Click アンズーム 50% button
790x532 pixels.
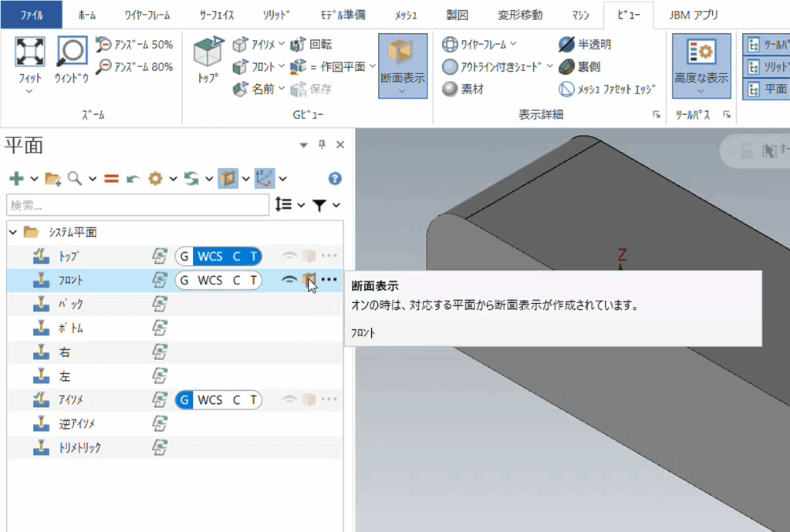[134, 45]
